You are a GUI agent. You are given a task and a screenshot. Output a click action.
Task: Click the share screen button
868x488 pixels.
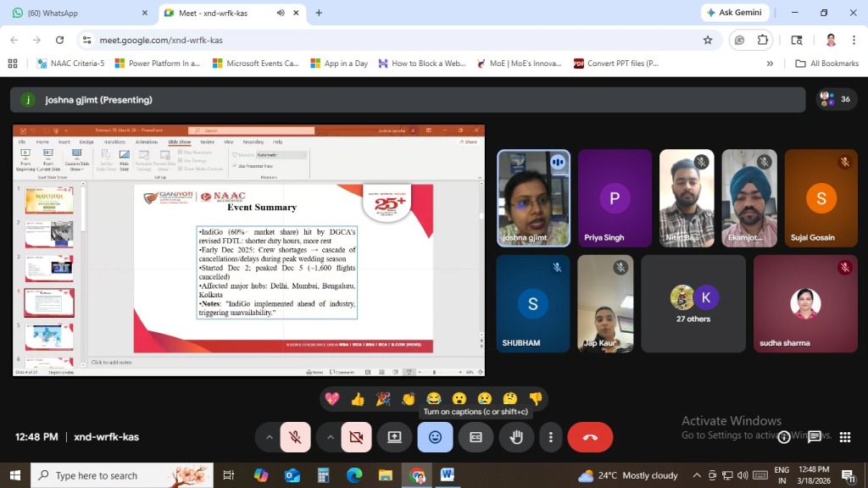tap(394, 437)
